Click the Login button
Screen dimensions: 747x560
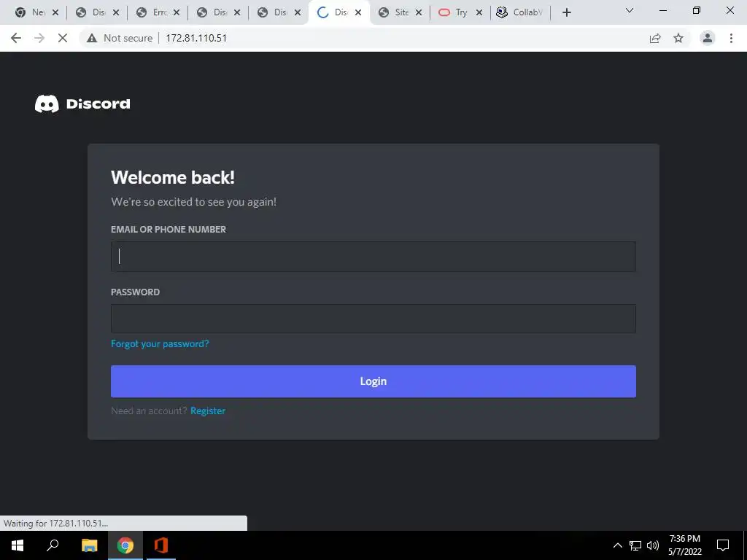pyautogui.click(x=373, y=381)
